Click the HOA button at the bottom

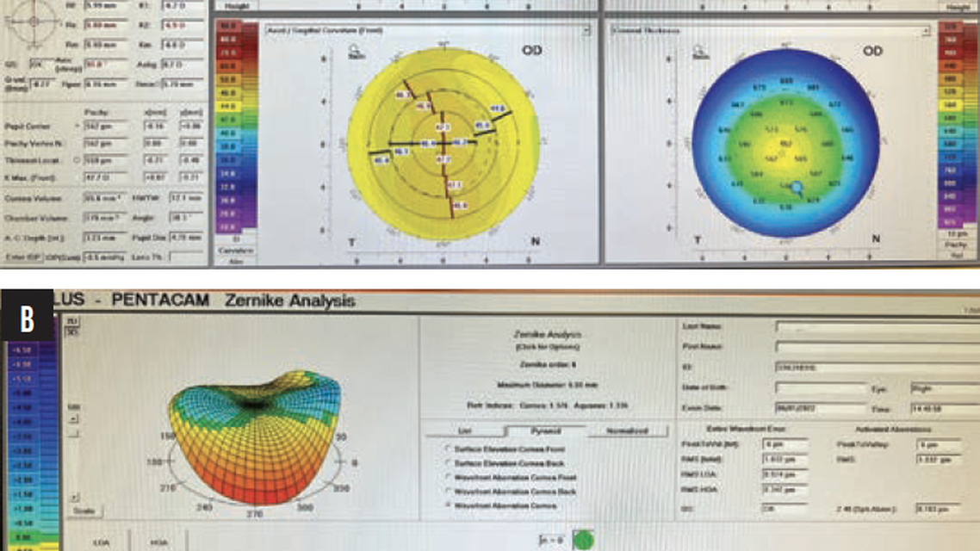click(x=159, y=542)
